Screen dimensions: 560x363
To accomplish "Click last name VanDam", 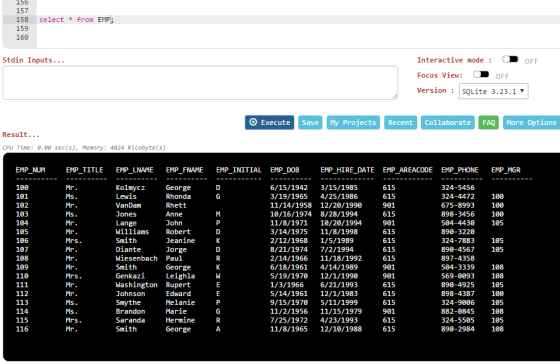I will (x=128, y=205).
